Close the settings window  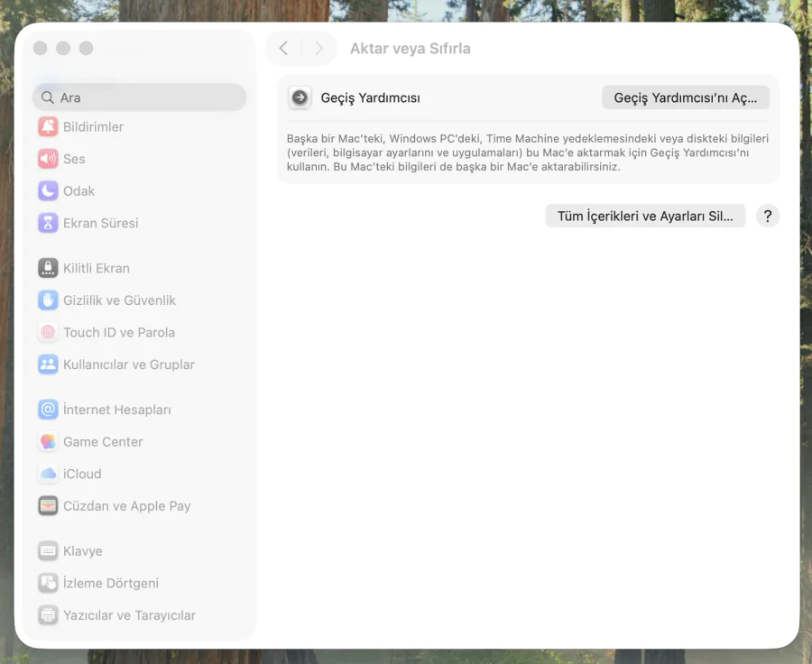click(40, 48)
